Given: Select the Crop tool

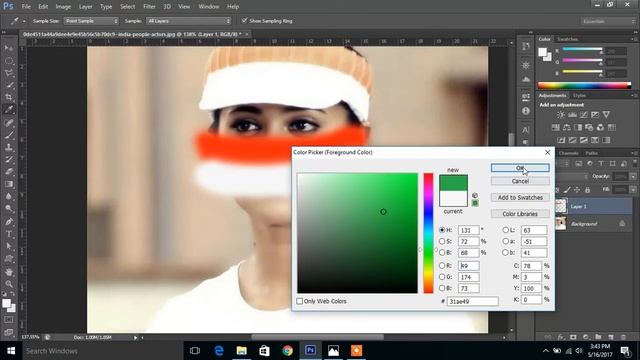Looking at the screenshot, I should (x=9, y=98).
